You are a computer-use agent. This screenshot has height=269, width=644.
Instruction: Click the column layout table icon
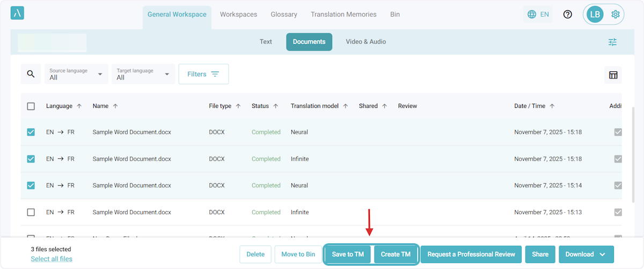[613, 75]
